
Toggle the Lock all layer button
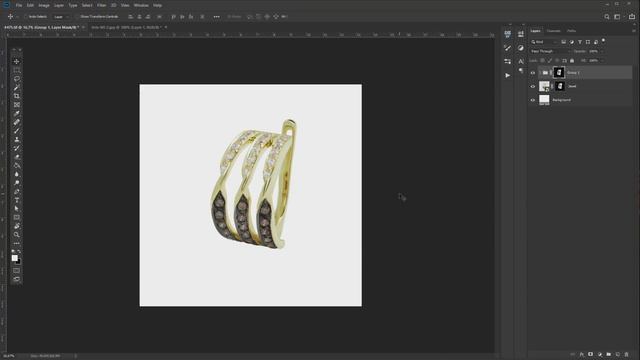pyautogui.click(x=572, y=60)
